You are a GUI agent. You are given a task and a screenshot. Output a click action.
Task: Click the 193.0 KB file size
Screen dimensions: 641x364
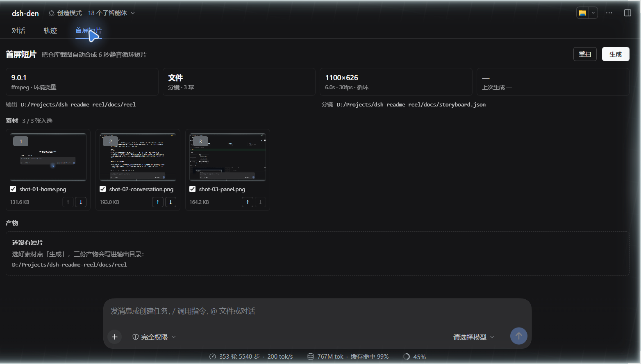coord(109,202)
